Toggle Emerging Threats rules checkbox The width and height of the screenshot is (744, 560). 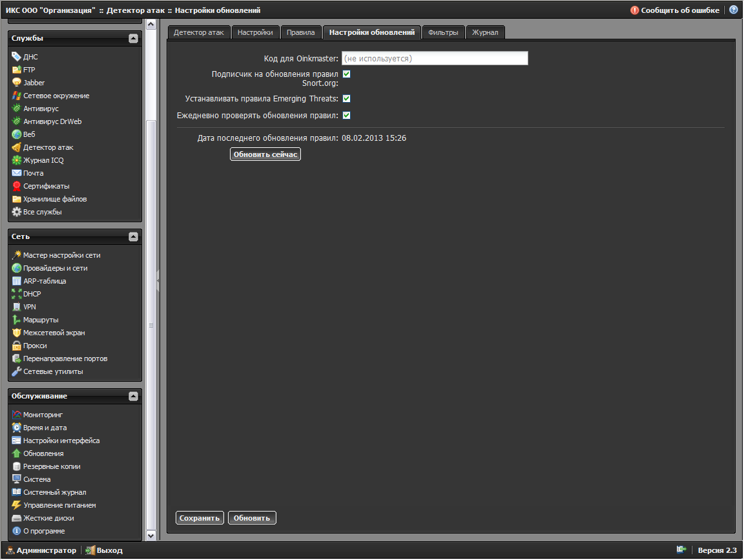pyautogui.click(x=346, y=99)
